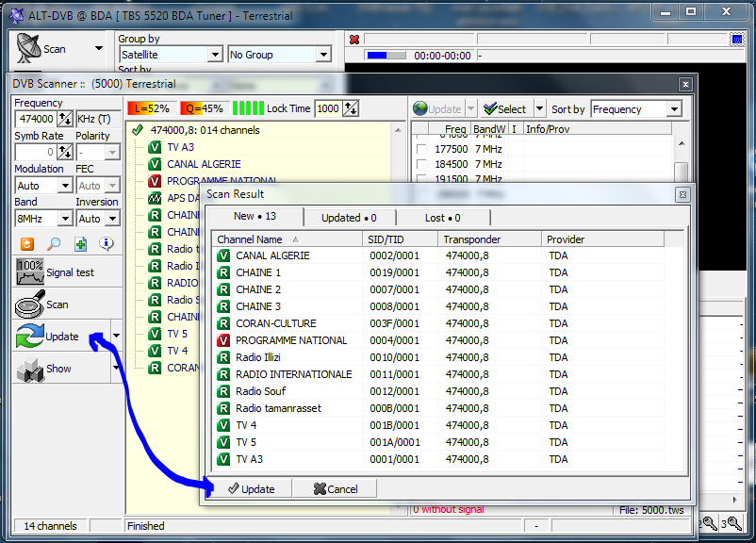Click the blue info bubble icon
This screenshot has height=543, width=756.
pos(107,244)
